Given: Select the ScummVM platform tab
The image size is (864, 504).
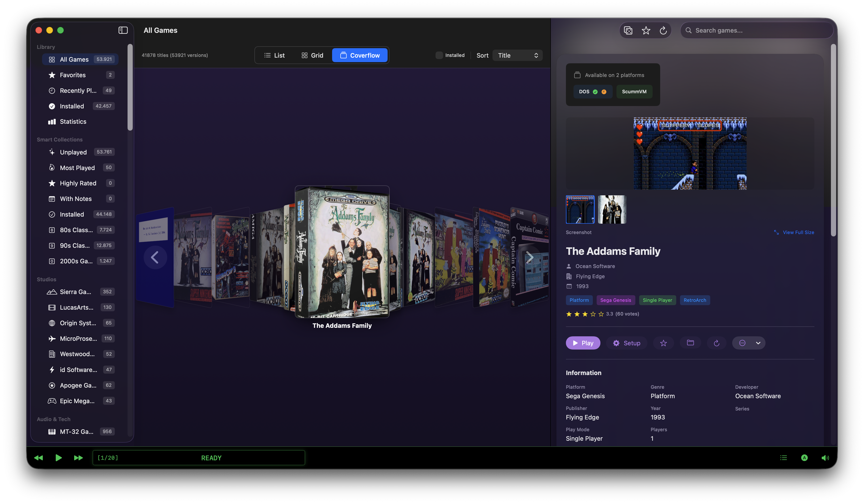Looking at the screenshot, I should click(x=634, y=92).
